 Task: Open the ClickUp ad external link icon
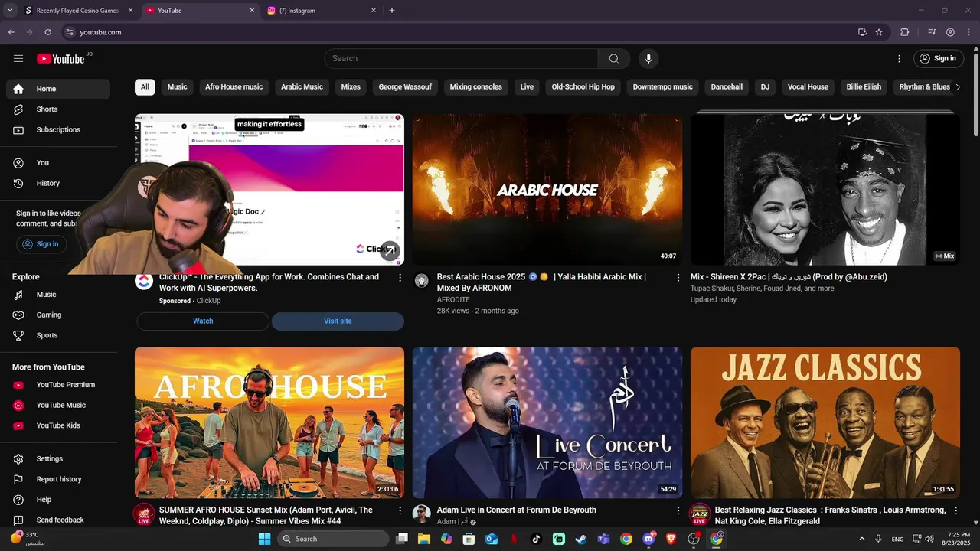(390, 251)
